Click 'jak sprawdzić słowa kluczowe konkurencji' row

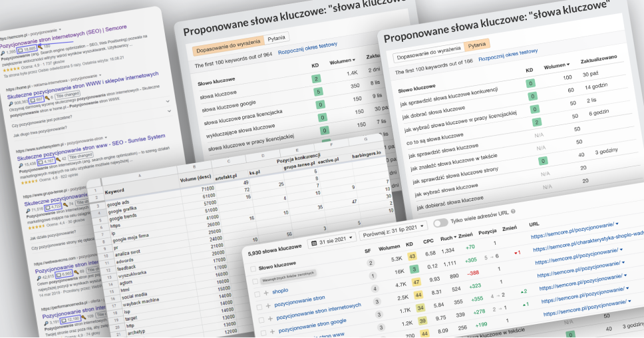click(448, 97)
